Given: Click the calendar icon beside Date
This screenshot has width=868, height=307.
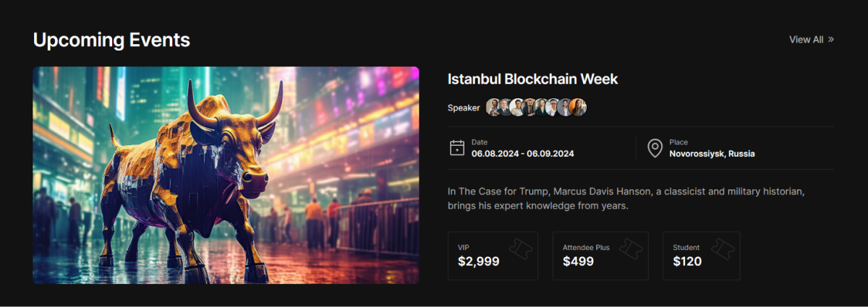Looking at the screenshot, I should (457, 148).
